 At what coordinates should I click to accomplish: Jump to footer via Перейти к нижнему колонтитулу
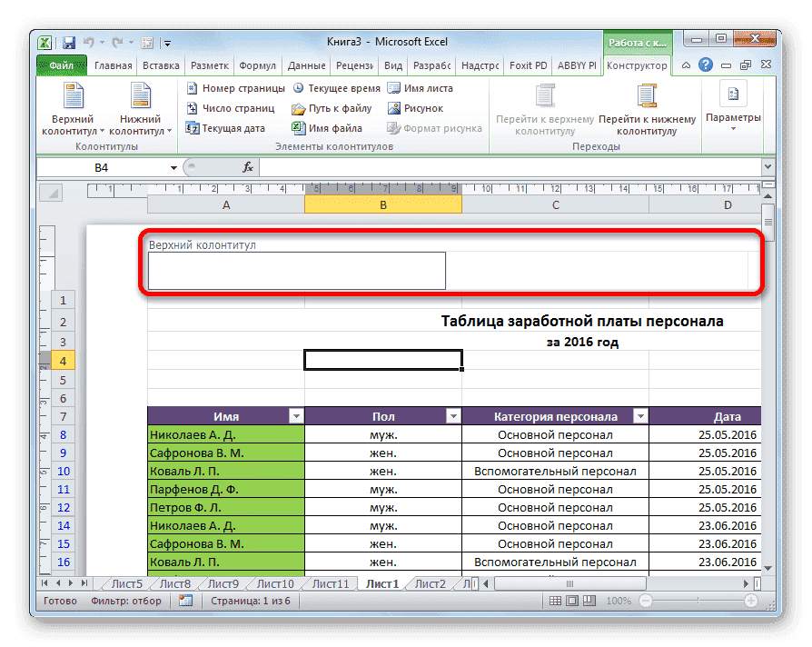(x=647, y=107)
